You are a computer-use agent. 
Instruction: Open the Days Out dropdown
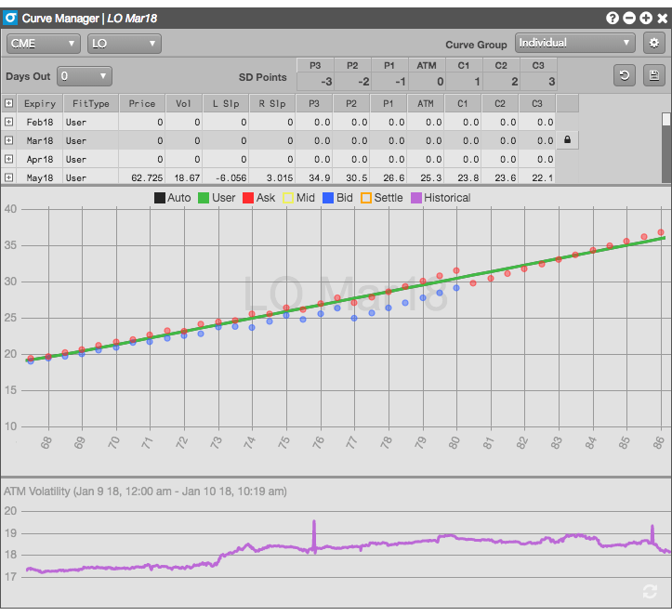click(x=85, y=76)
